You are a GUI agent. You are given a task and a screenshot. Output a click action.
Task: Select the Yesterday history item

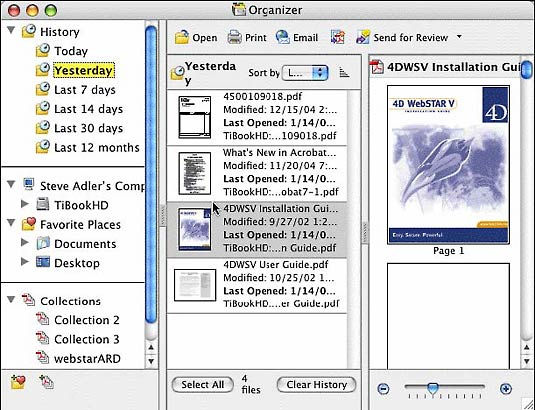(x=84, y=70)
